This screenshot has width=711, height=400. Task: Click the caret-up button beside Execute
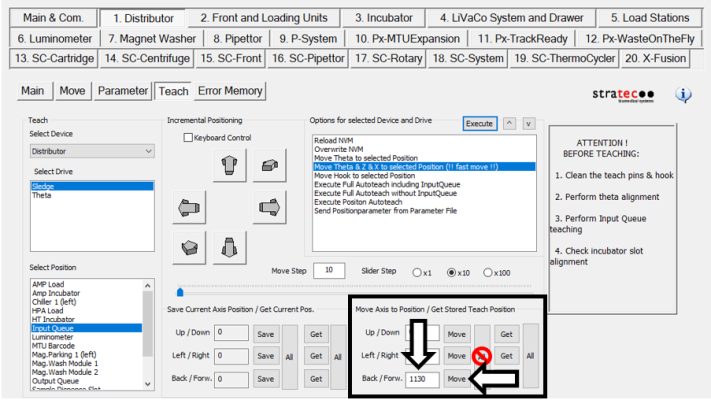coord(510,123)
